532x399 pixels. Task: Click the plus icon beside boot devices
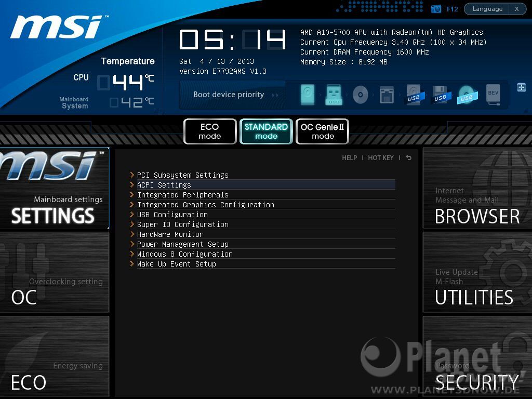pyautogui.click(x=522, y=87)
